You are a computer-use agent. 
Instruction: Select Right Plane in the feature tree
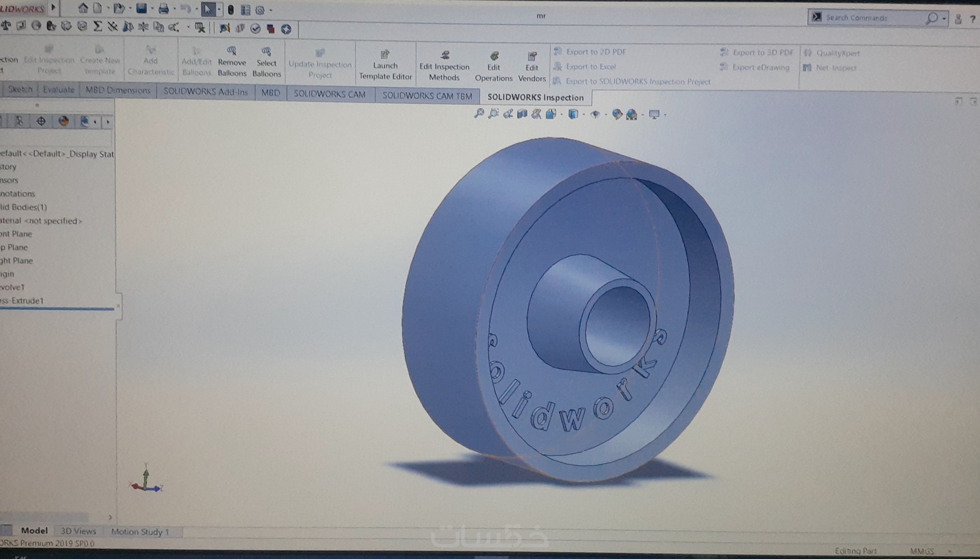pyautogui.click(x=16, y=260)
